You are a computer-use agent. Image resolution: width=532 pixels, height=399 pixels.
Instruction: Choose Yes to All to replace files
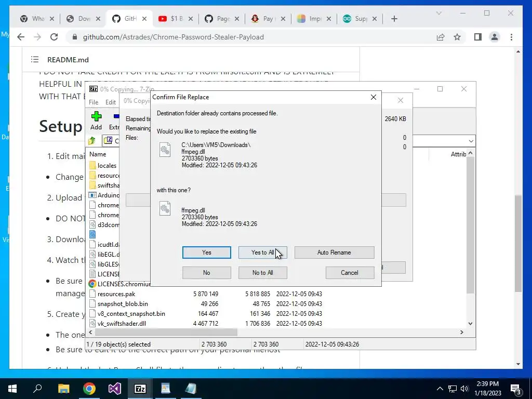pyautogui.click(x=262, y=252)
